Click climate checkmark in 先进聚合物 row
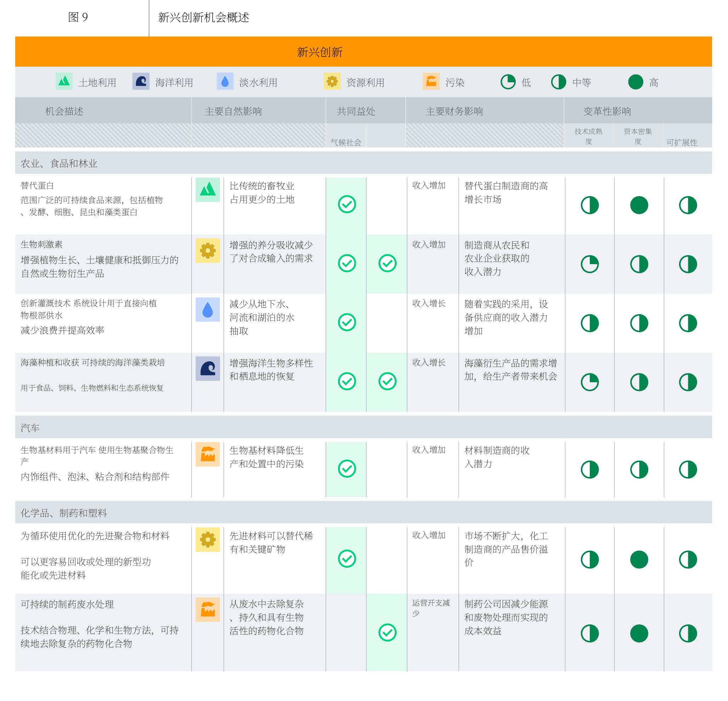728x701 pixels. tap(347, 558)
